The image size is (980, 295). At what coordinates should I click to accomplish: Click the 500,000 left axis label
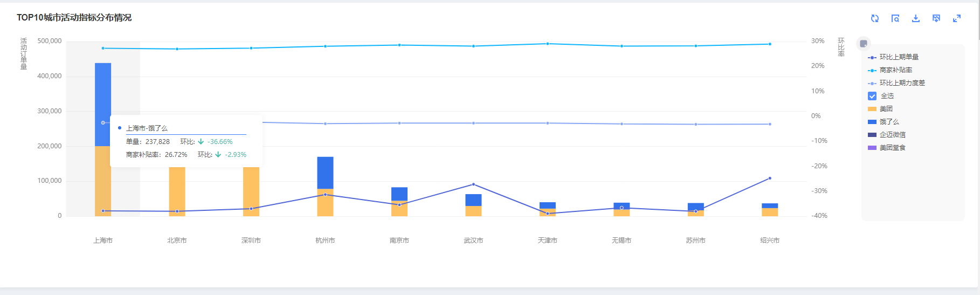tap(50, 41)
